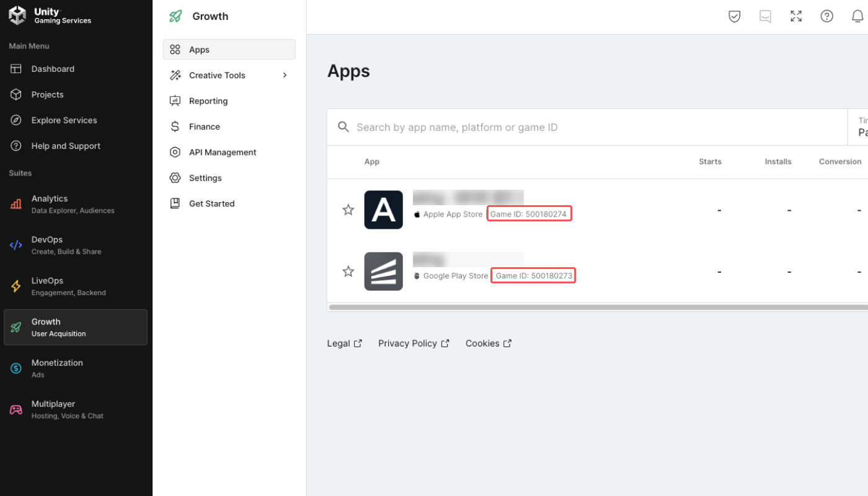Image resolution: width=868 pixels, height=496 pixels.
Task: Open the Cookies link
Action: pos(489,343)
